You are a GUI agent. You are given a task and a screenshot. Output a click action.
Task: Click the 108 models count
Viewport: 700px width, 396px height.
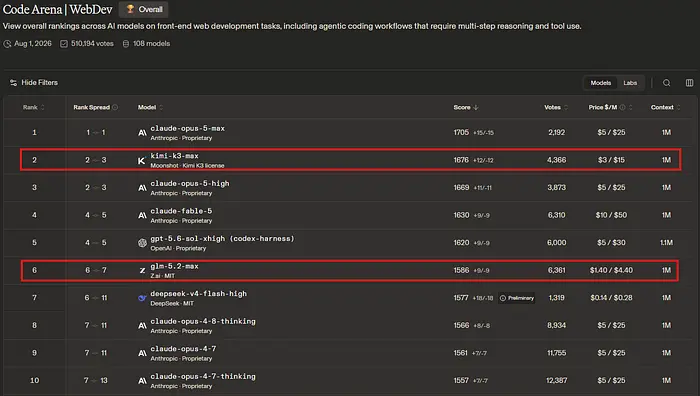[151, 44]
